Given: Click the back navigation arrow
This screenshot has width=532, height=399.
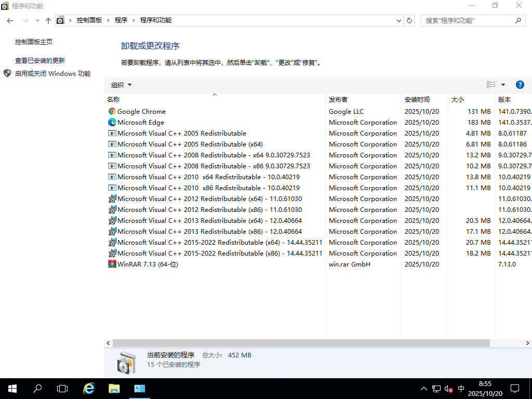Looking at the screenshot, I should tap(9, 20).
